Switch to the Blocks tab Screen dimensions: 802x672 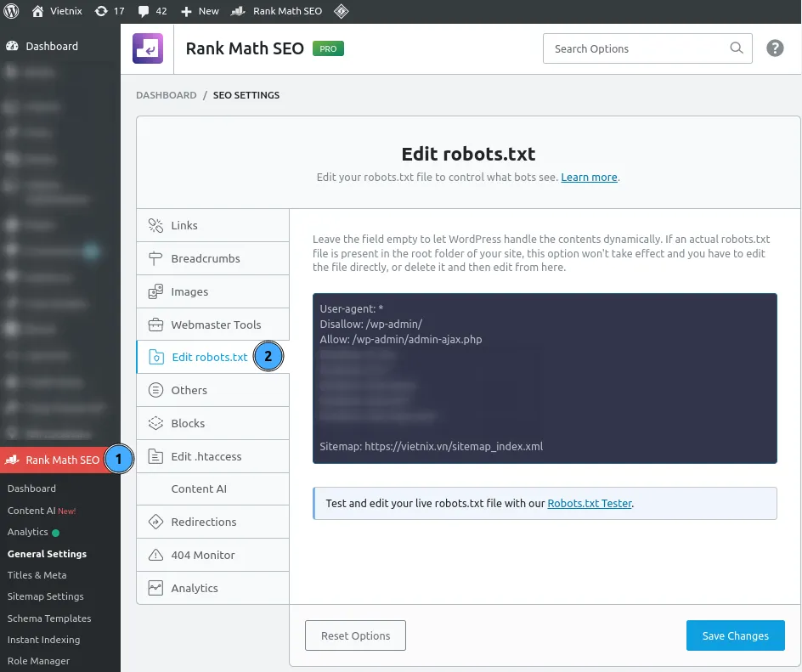coord(212,423)
